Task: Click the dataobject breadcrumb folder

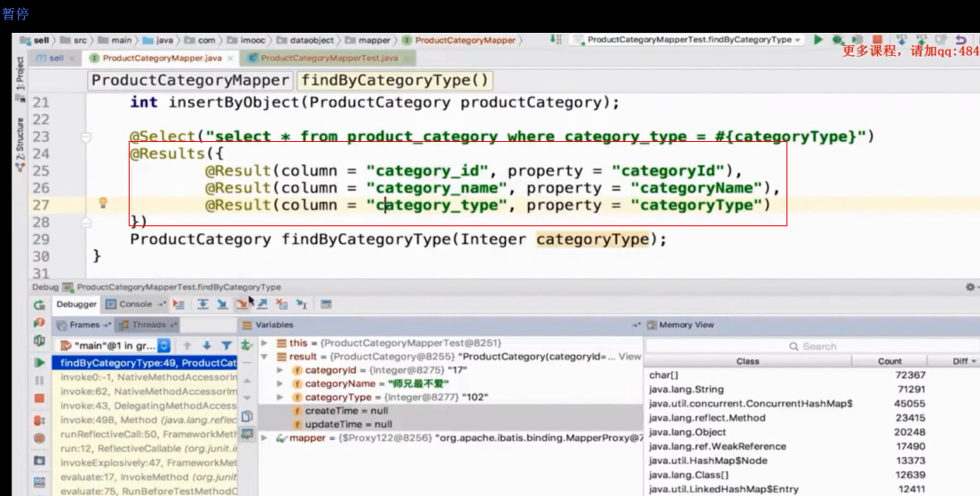Action: click(305, 40)
